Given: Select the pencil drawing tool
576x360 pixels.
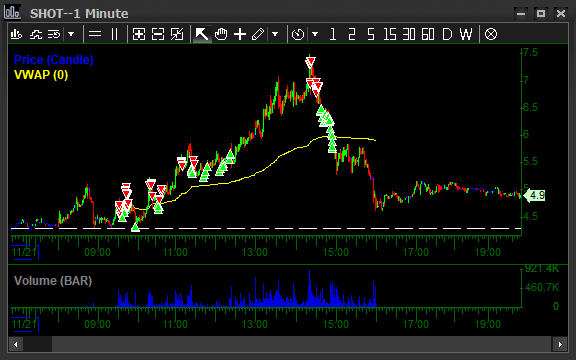Looking at the screenshot, I should pyautogui.click(x=258, y=35).
